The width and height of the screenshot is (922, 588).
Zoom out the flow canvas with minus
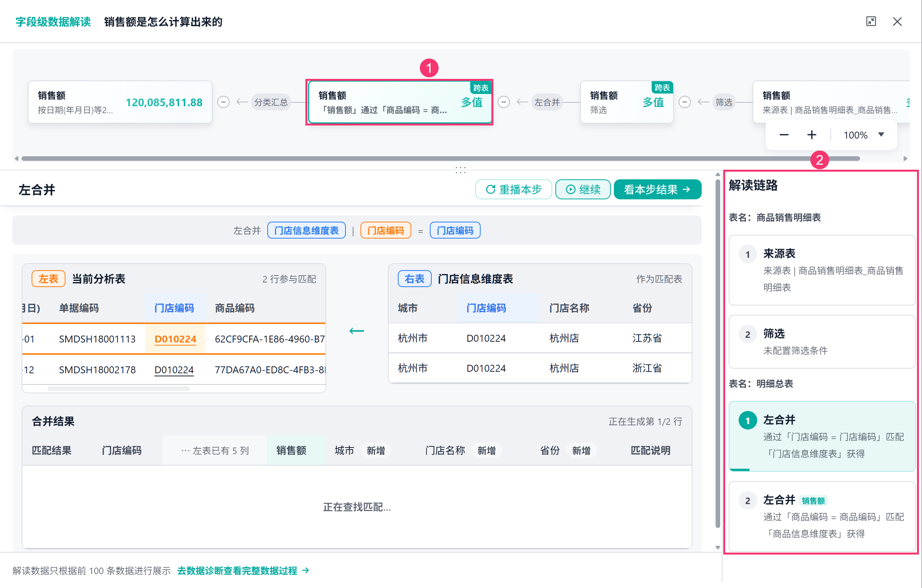[784, 135]
